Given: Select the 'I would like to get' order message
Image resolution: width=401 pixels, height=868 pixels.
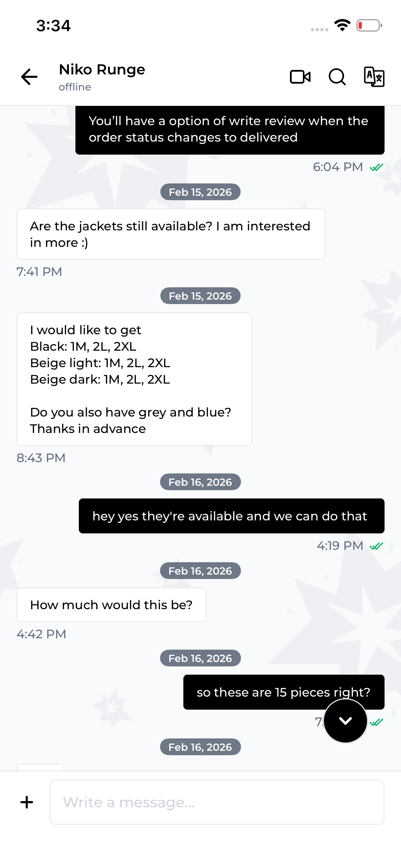Looking at the screenshot, I should click(x=134, y=379).
